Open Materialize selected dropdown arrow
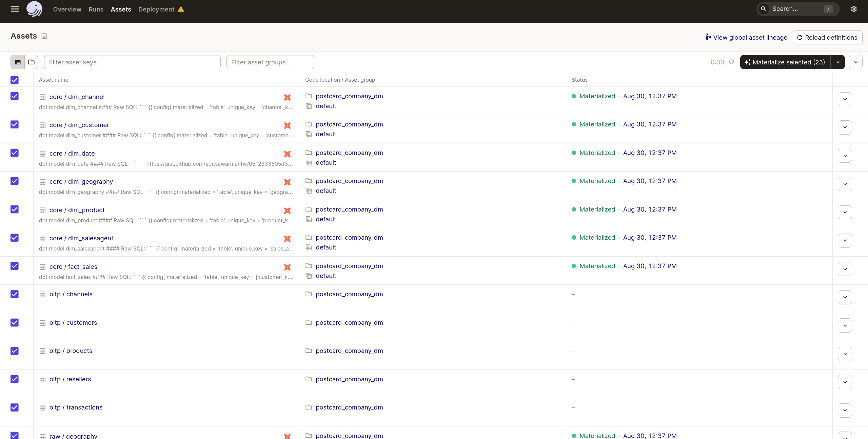The width and height of the screenshot is (868, 439). [838, 62]
